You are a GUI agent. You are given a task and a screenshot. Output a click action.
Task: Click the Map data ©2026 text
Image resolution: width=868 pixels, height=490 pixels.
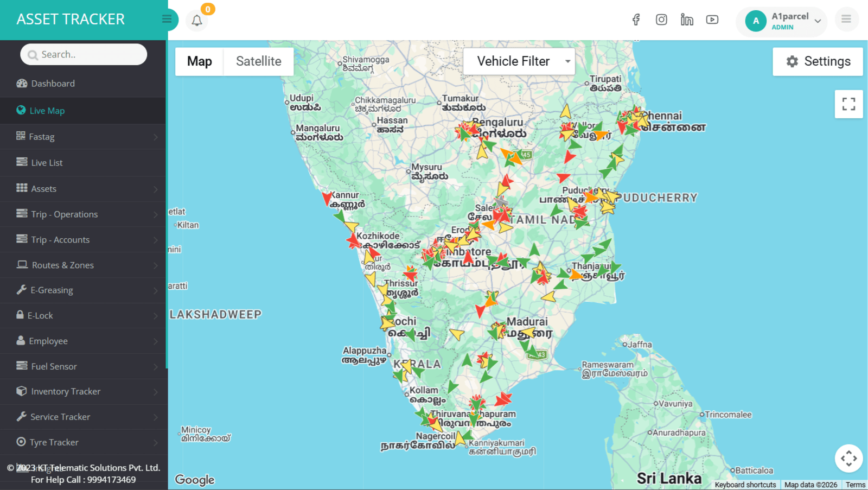coord(810,485)
